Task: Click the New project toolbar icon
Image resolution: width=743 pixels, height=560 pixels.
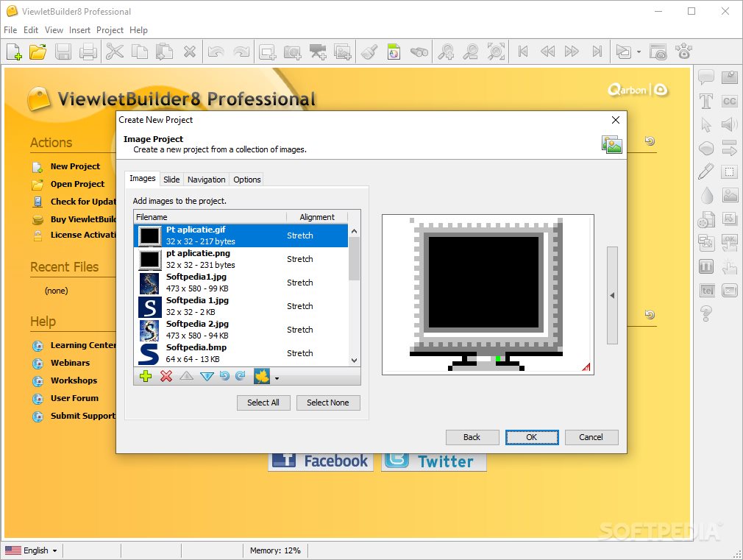Action: point(14,52)
